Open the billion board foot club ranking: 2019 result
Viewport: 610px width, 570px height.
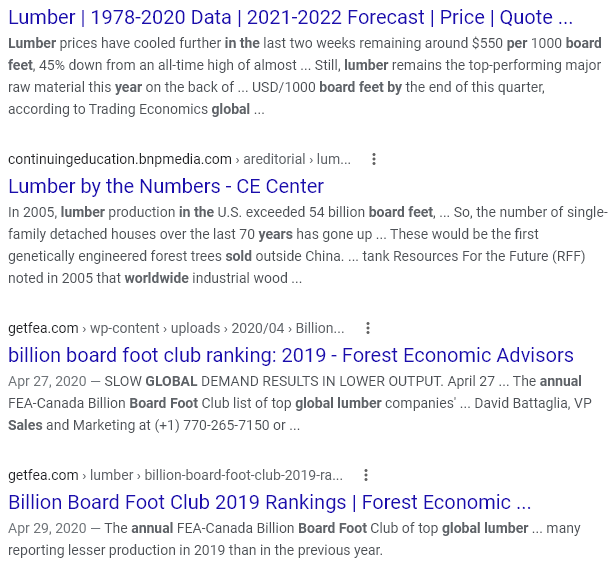[291, 355]
